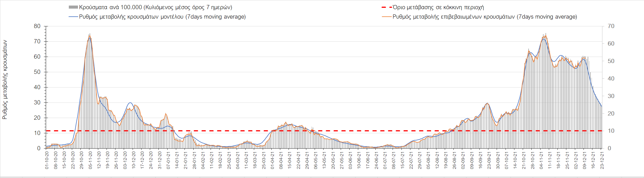Click the orange line legend marker
This screenshot has height=178, width=644.
point(387,17)
